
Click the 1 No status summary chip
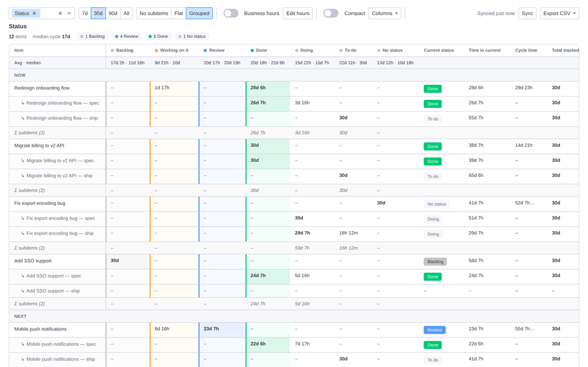(x=192, y=37)
